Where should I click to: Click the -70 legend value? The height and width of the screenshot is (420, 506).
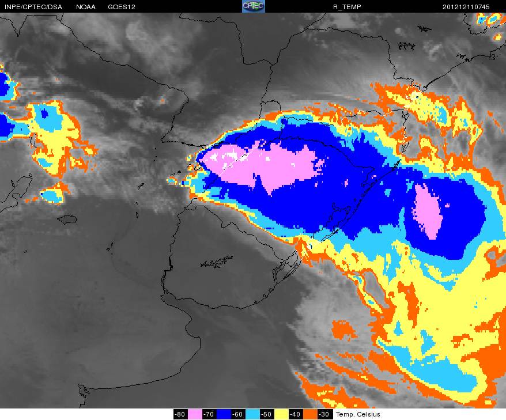(x=209, y=414)
